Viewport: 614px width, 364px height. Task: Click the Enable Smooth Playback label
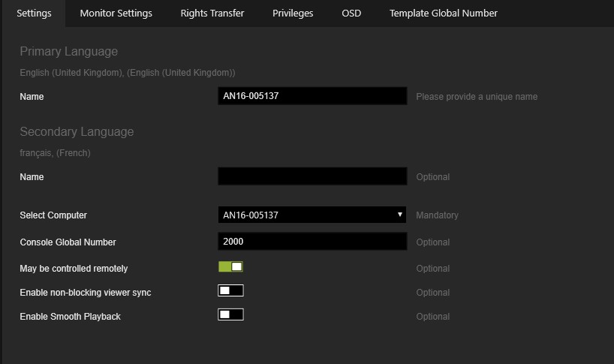tap(70, 316)
